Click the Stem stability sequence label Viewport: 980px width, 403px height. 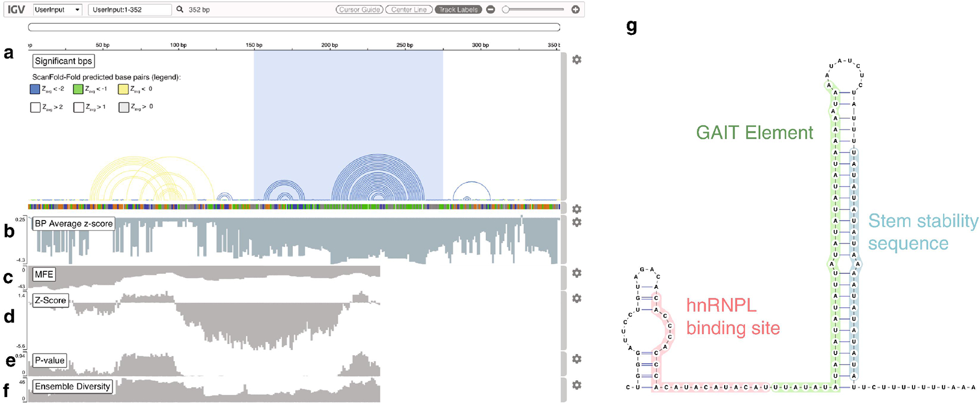[x=923, y=232]
